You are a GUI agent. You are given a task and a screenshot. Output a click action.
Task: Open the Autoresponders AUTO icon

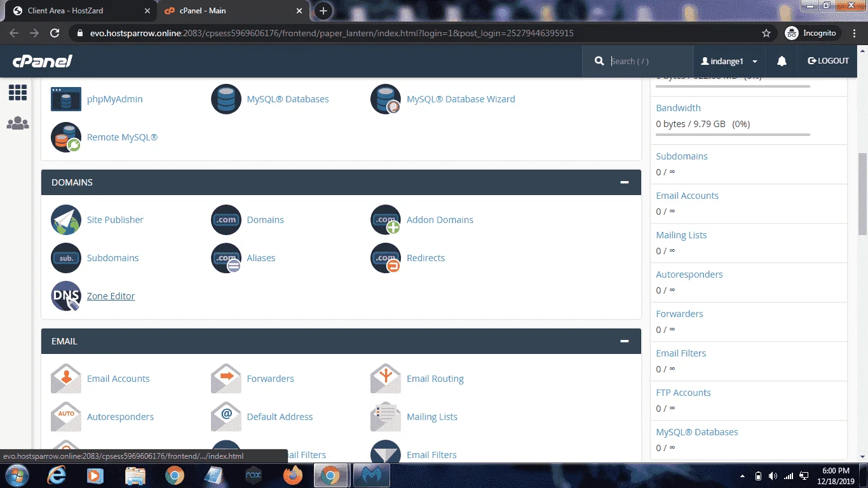(x=66, y=417)
